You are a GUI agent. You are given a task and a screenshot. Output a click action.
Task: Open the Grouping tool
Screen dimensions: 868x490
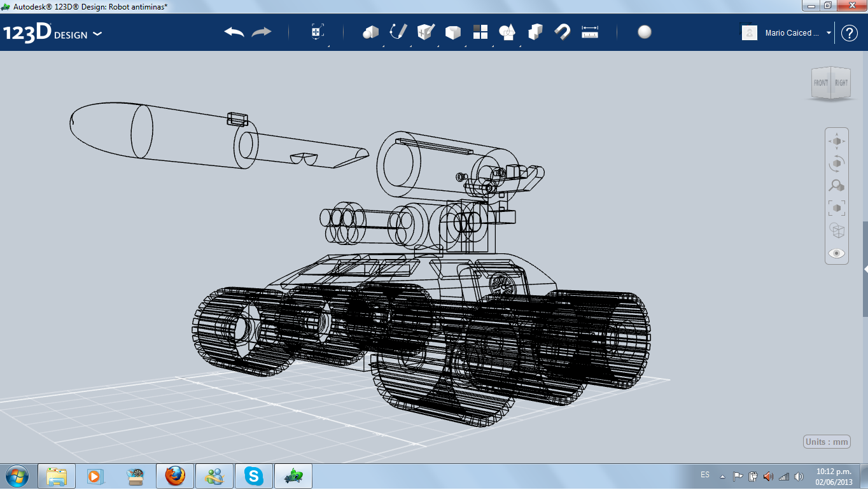click(x=507, y=32)
